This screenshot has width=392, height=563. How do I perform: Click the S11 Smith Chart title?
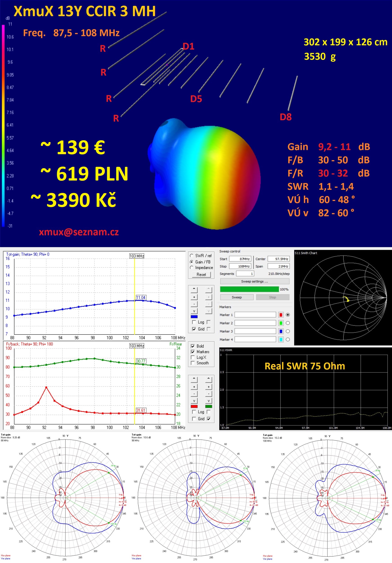306,253
